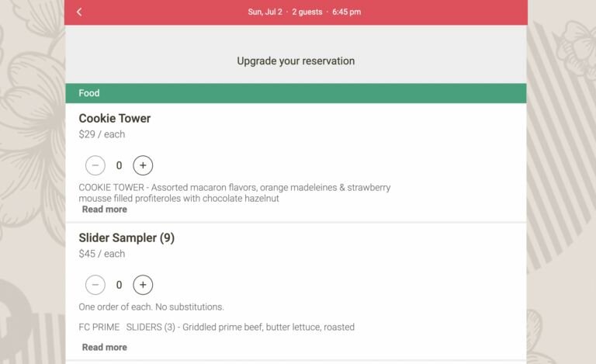Image resolution: width=596 pixels, height=364 pixels.
Task: Click the $45 / each price
Action: pos(102,254)
